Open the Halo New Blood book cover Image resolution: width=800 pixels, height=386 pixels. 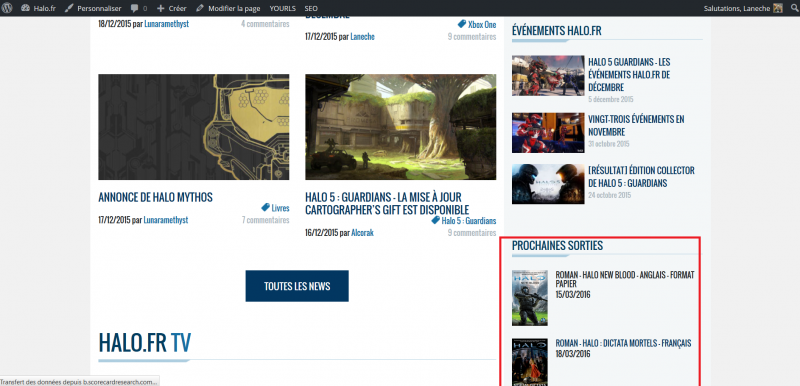(x=530, y=298)
